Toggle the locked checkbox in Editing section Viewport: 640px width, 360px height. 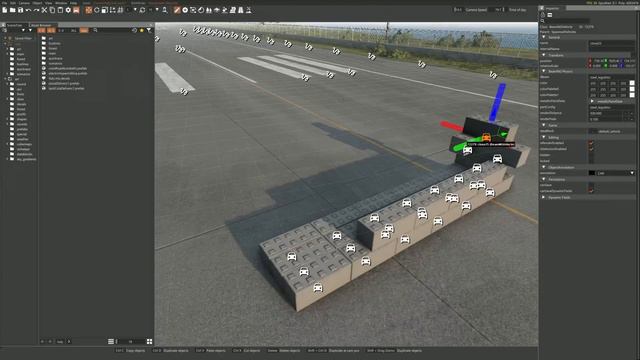pos(591,161)
